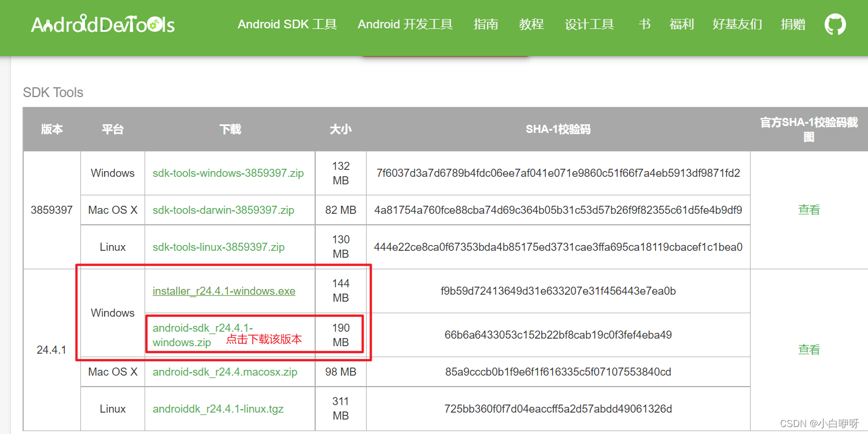Click the 下载 column header
Screen dimensions: 868x434
click(x=230, y=129)
